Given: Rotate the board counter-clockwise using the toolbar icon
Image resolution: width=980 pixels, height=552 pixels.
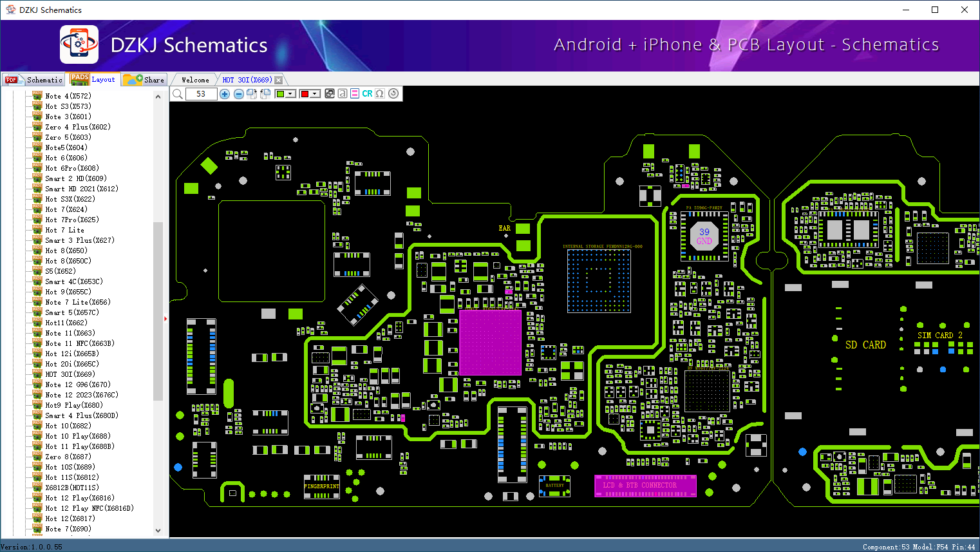Looking at the screenshot, I should point(265,94).
